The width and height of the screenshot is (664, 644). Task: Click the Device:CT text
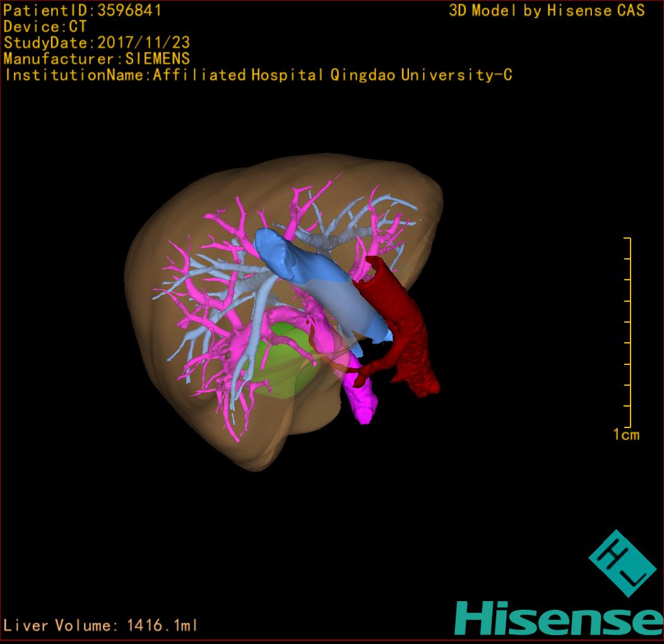pyautogui.click(x=45, y=27)
